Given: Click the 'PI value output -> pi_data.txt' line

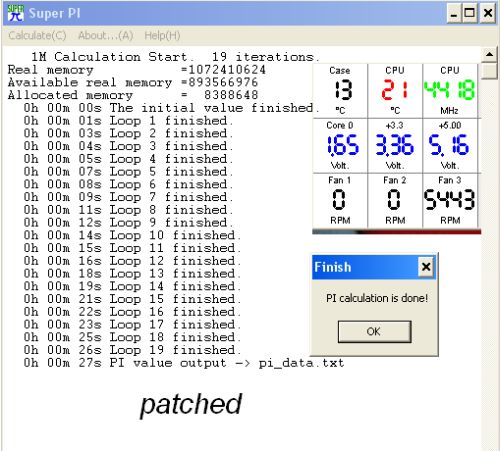Looking at the screenshot, I should pyautogui.click(x=184, y=363).
